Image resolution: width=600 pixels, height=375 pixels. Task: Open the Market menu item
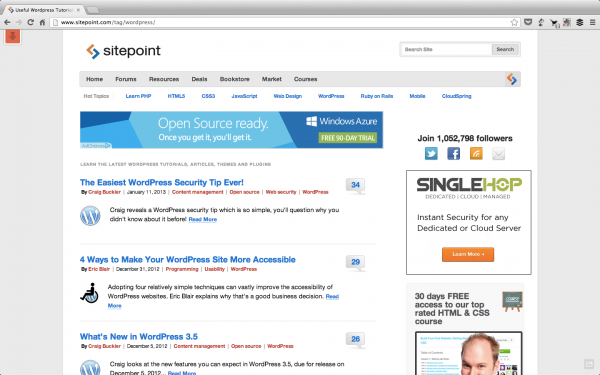(272, 79)
